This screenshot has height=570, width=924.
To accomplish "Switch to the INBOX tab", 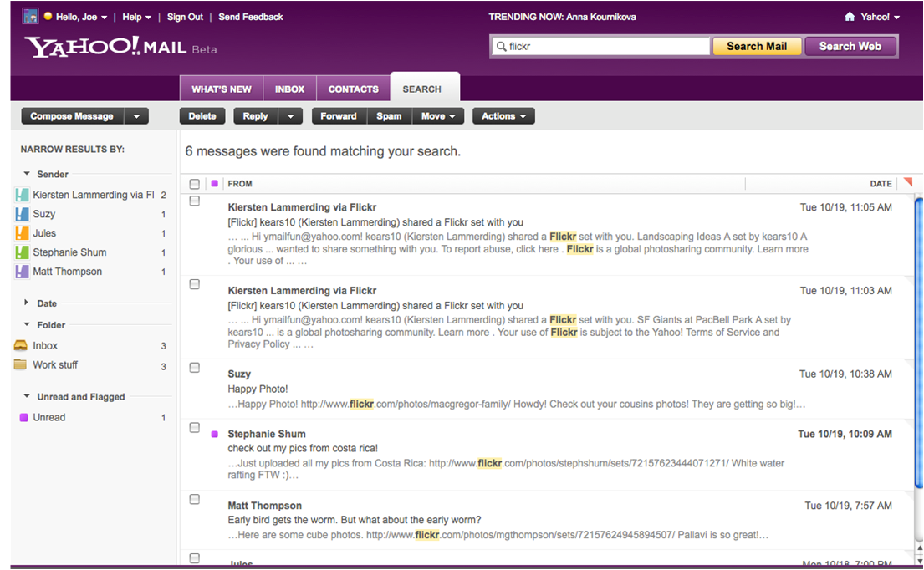I will [x=289, y=89].
